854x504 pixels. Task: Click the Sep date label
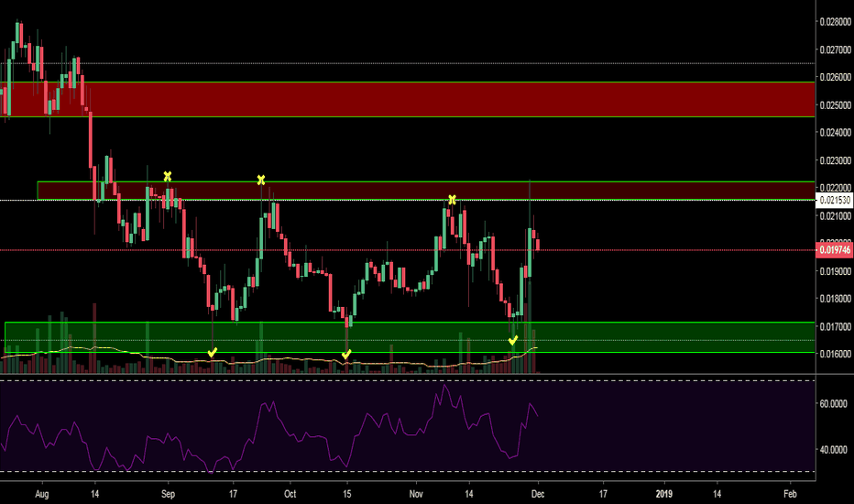pyautogui.click(x=168, y=494)
